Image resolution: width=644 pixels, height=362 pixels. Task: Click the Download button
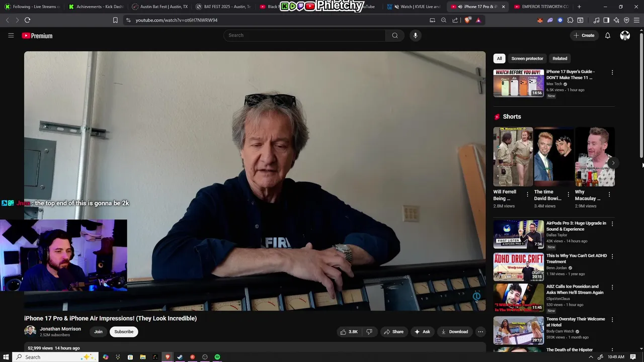[x=454, y=332]
